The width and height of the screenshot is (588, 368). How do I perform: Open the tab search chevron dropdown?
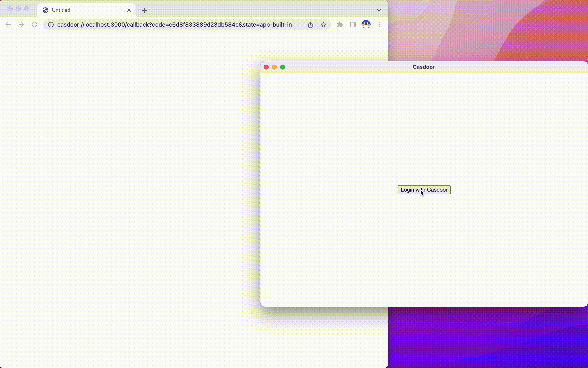click(x=379, y=10)
